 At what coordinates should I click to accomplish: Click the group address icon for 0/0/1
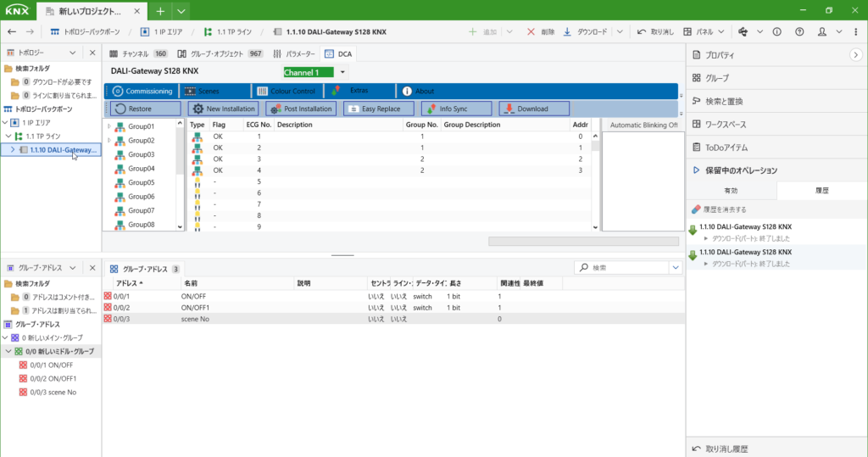[x=108, y=297]
